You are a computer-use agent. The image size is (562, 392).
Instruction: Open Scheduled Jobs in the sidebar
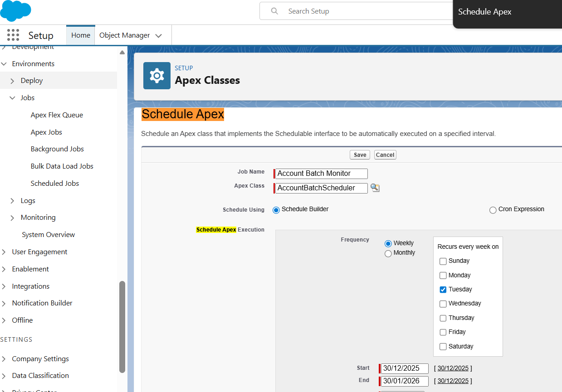(55, 184)
